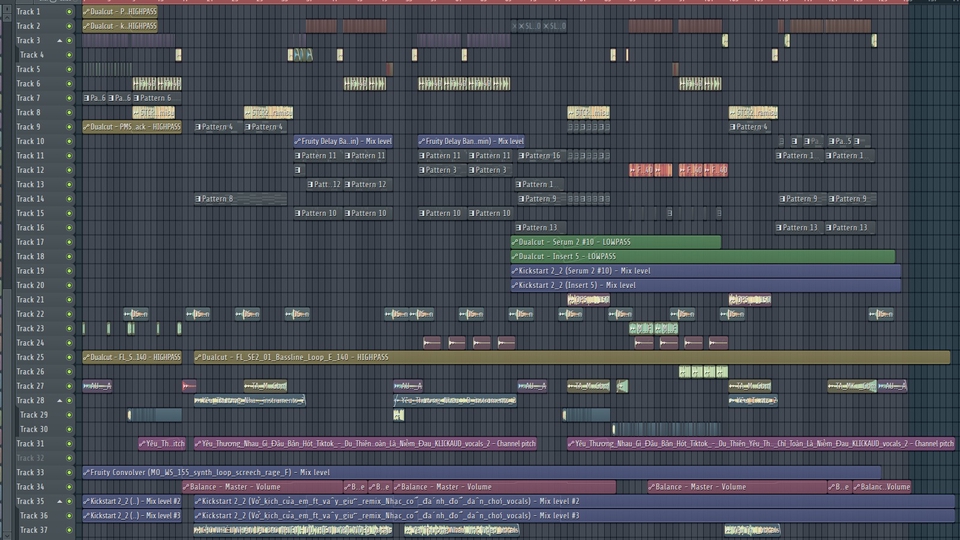Image resolution: width=960 pixels, height=540 pixels.
Task: Click automation icon on Fruity Convolver clip
Action: 86,472
